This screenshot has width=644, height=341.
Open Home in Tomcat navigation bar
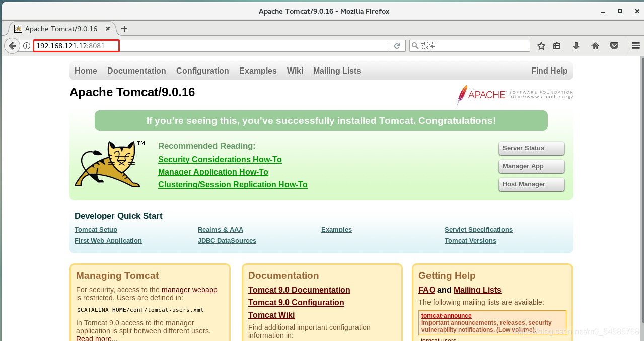tap(86, 71)
